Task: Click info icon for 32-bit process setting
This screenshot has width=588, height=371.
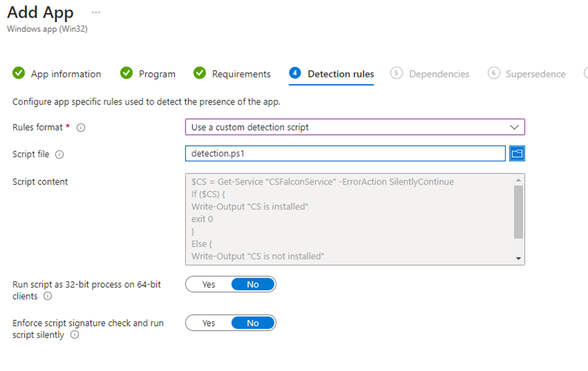Action: 48,296
